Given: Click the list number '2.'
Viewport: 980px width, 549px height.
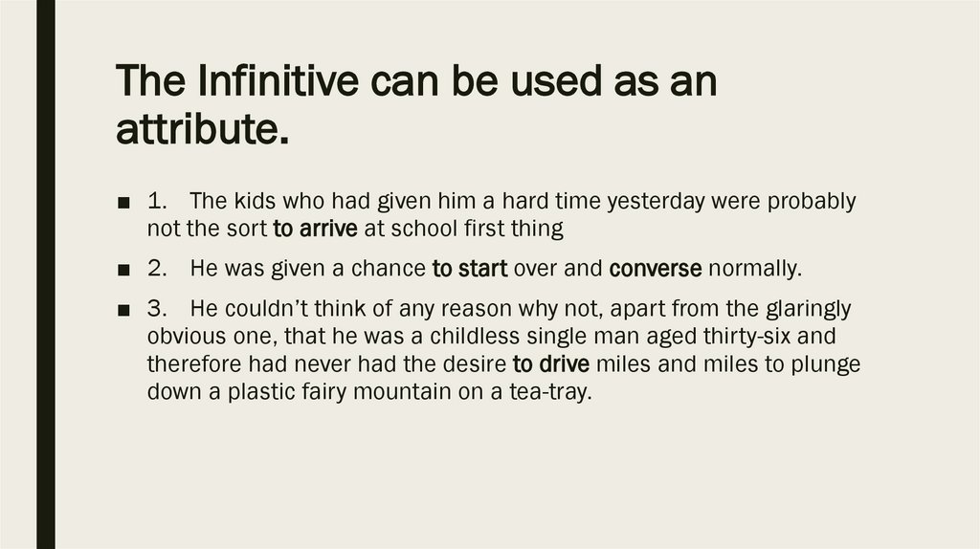Looking at the screenshot, I should [158, 270].
